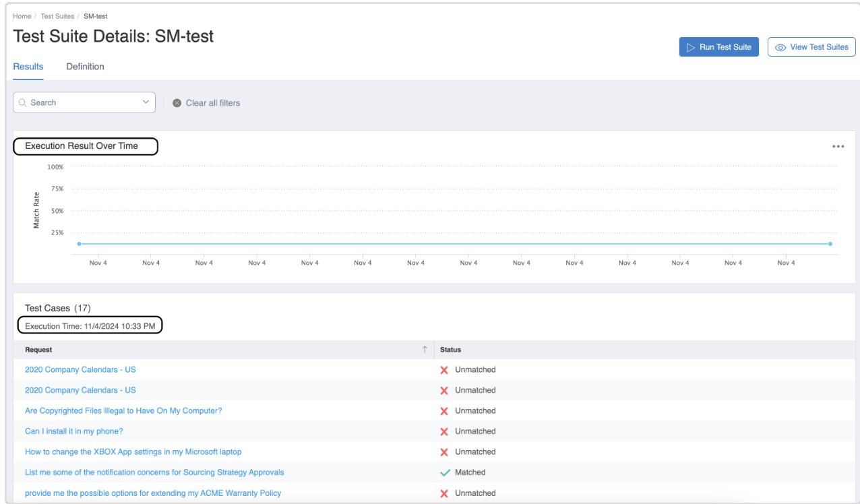Select the Results tab
This screenshot has width=860, height=504.
coord(28,67)
